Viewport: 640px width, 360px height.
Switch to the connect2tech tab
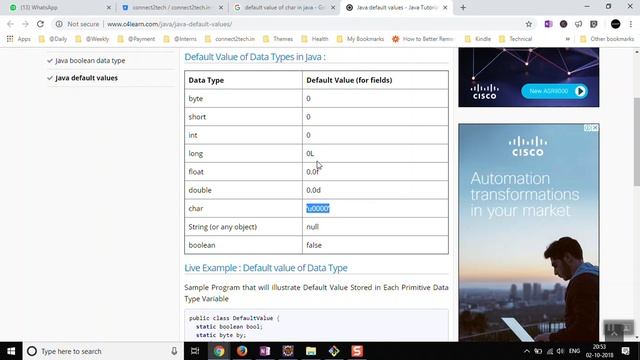click(x=172, y=7)
